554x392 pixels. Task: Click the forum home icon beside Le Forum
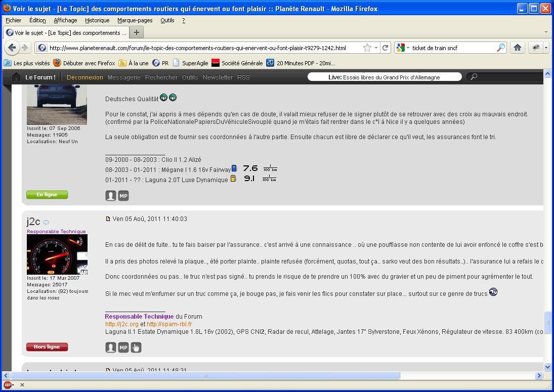(x=16, y=77)
